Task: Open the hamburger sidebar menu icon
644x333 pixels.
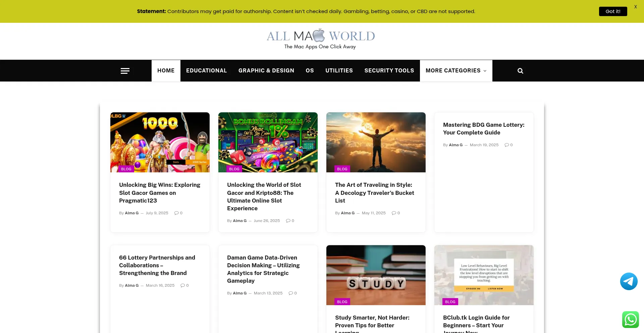Action: [x=125, y=71]
